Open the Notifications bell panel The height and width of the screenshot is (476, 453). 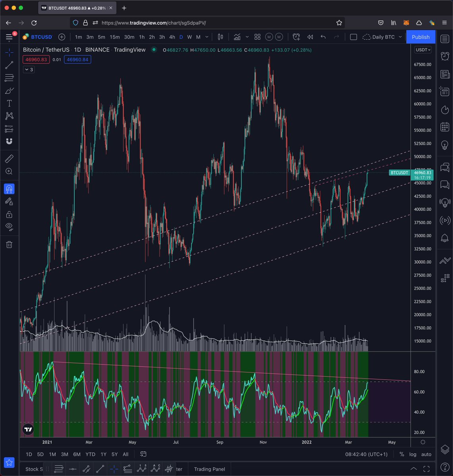445,238
